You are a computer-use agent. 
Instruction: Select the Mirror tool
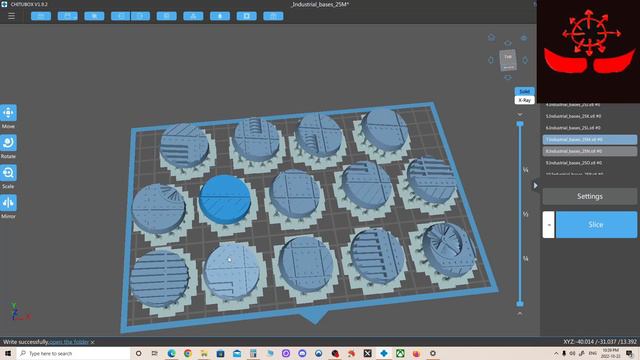click(x=8, y=203)
